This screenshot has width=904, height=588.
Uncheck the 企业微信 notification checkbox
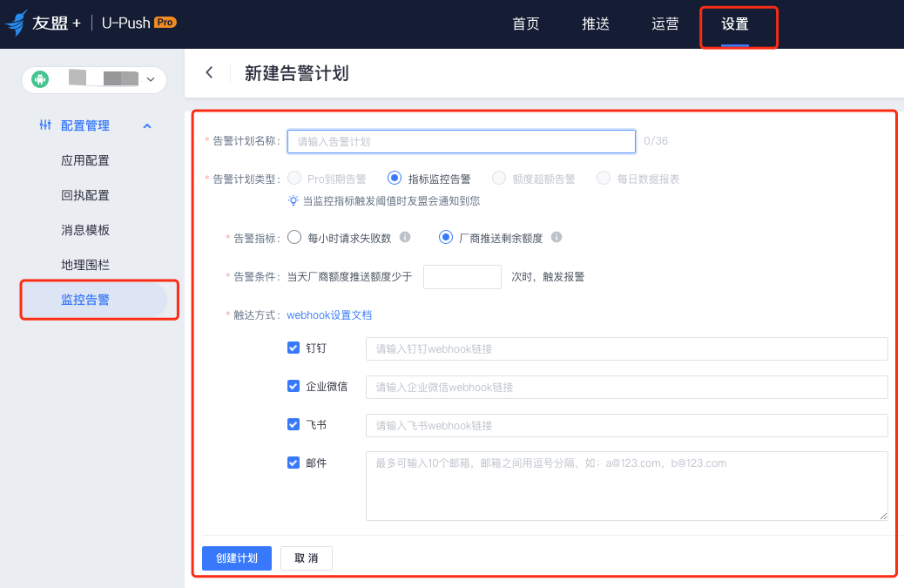[x=293, y=386]
